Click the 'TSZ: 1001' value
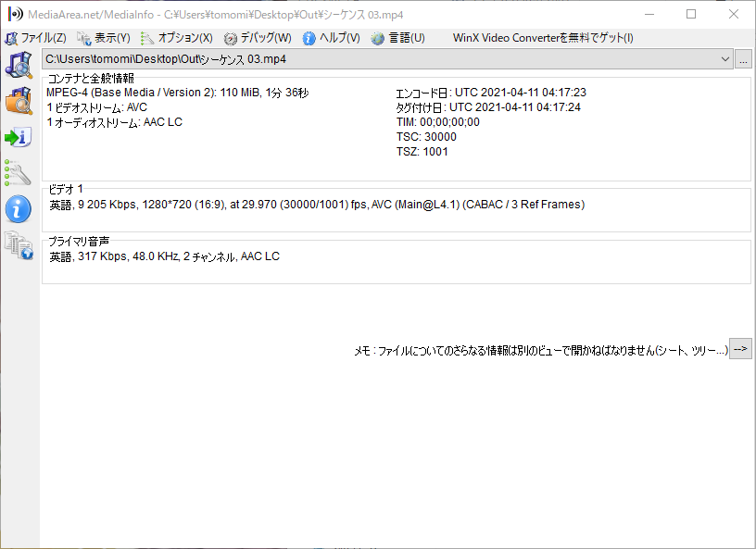The image size is (756, 549). coord(422,152)
